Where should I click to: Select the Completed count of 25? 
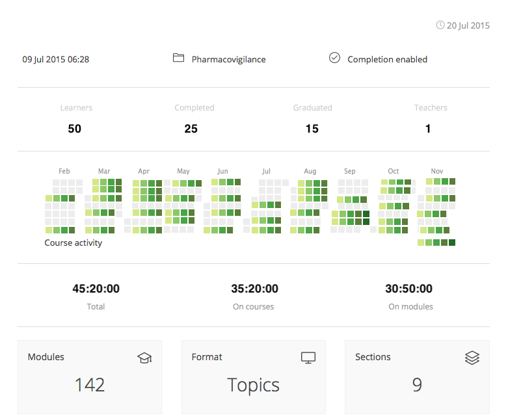191,129
